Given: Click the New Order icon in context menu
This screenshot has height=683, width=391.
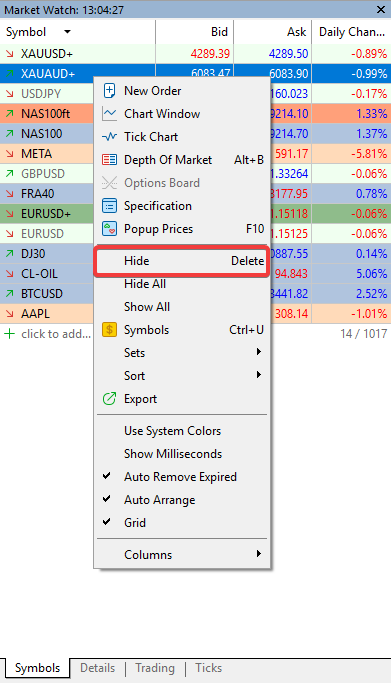Looking at the screenshot, I should [x=109, y=91].
